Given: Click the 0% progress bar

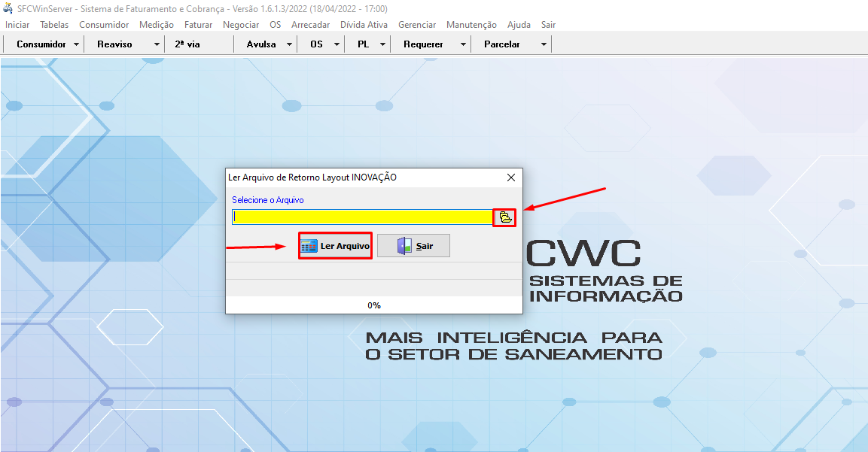Looking at the screenshot, I should coord(374,305).
